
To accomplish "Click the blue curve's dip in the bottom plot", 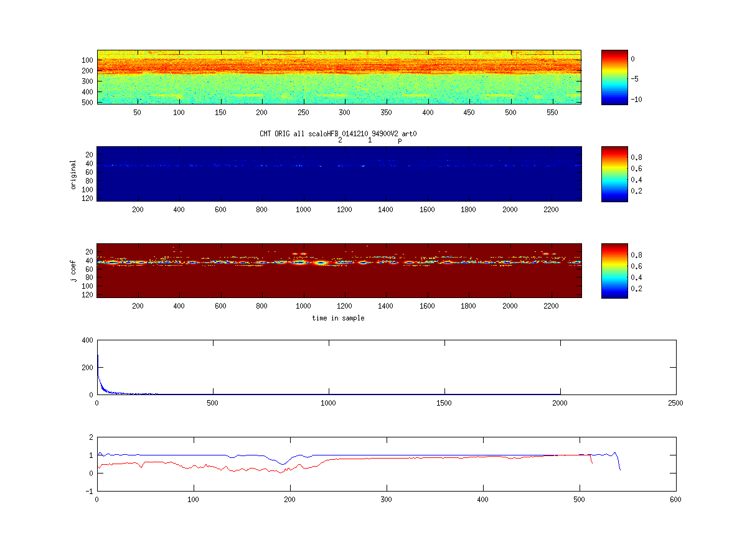I will pos(283,464).
